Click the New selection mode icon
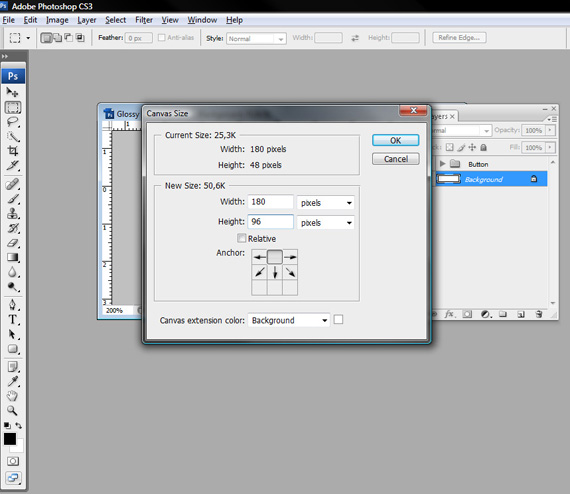The width and height of the screenshot is (570, 494). pos(46,37)
